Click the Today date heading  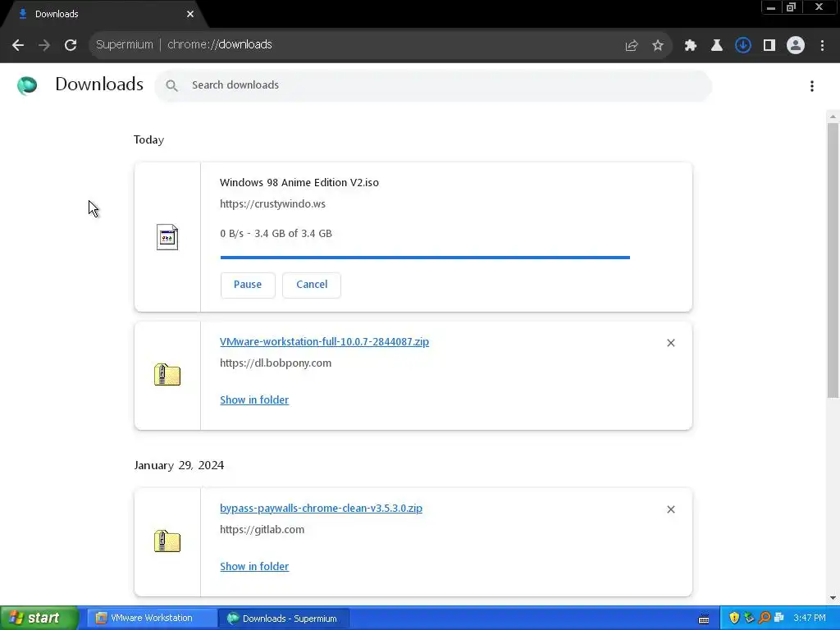[148, 139]
